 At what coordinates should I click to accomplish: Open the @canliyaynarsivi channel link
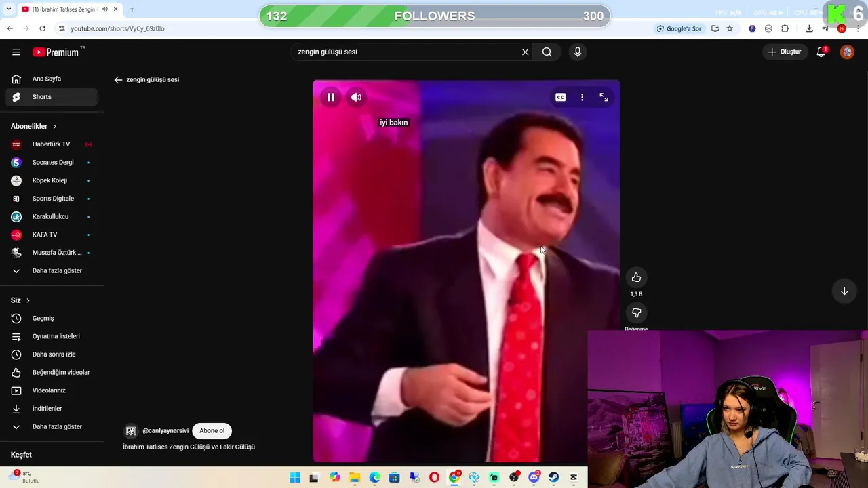(165, 431)
